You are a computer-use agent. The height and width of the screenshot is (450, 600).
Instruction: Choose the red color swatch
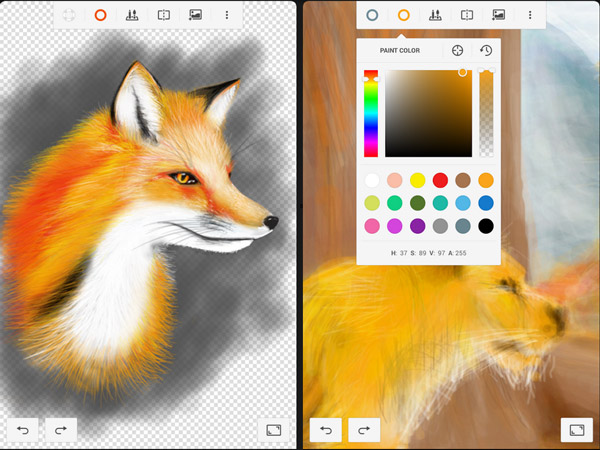click(x=440, y=180)
